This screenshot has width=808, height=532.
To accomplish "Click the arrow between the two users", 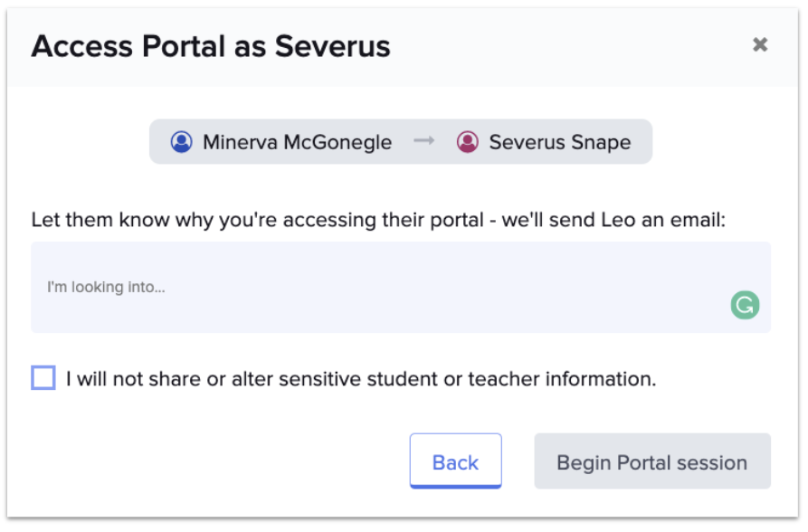I will 424,142.
